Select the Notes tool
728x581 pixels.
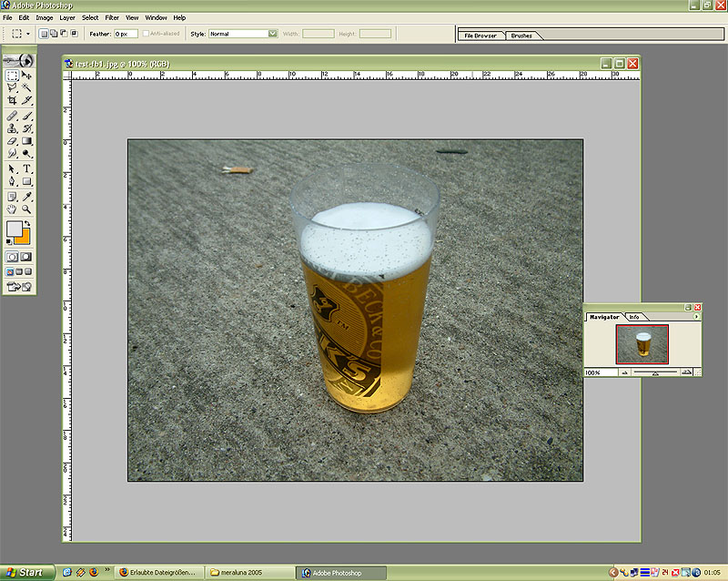[12, 197]
